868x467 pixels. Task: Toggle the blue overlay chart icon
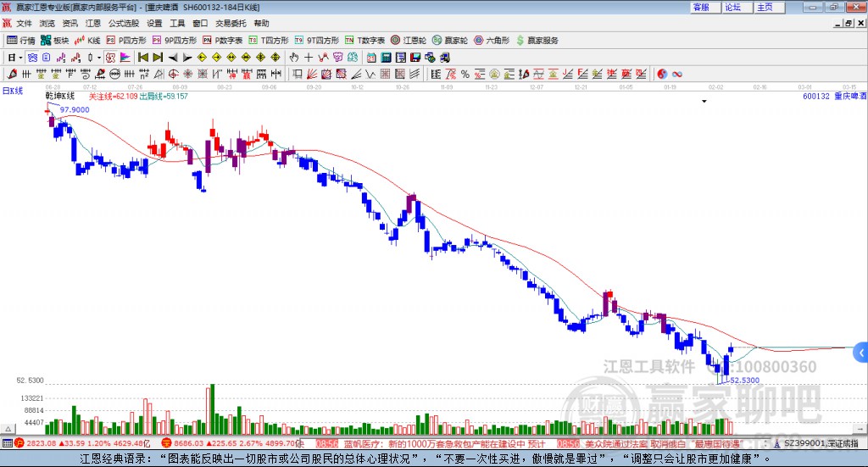click(32, 58)
